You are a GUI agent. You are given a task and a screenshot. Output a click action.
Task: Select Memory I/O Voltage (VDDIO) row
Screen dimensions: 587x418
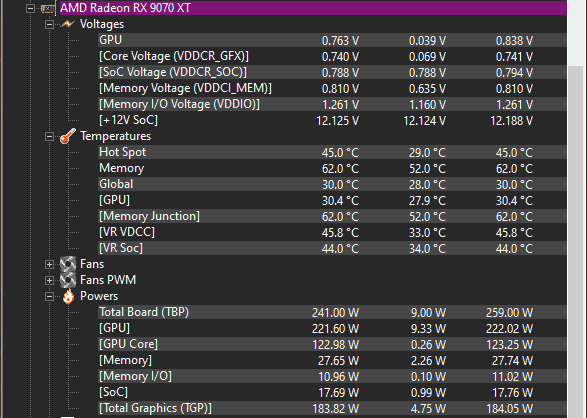coord(332,104)
